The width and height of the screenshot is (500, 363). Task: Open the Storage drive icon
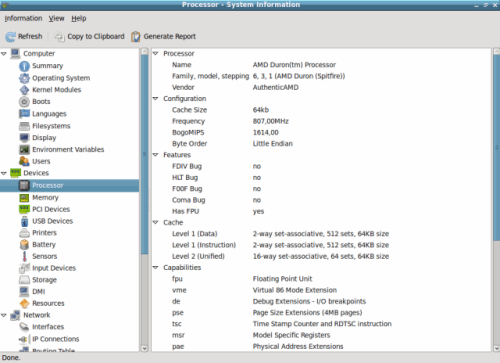24,280
